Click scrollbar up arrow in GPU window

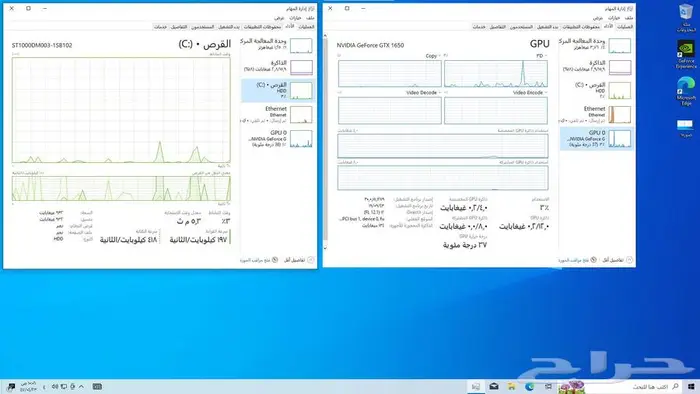[325, 35]
